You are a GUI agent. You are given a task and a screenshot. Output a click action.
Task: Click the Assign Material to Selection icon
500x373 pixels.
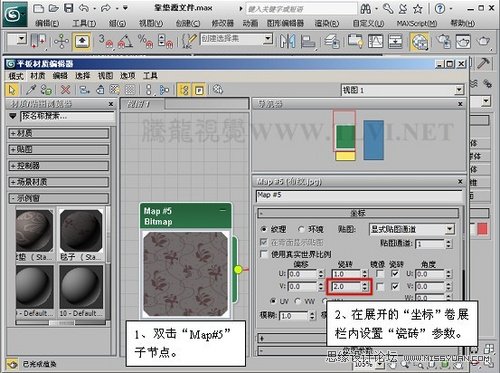pyautogui.click(x=46, y=90)
